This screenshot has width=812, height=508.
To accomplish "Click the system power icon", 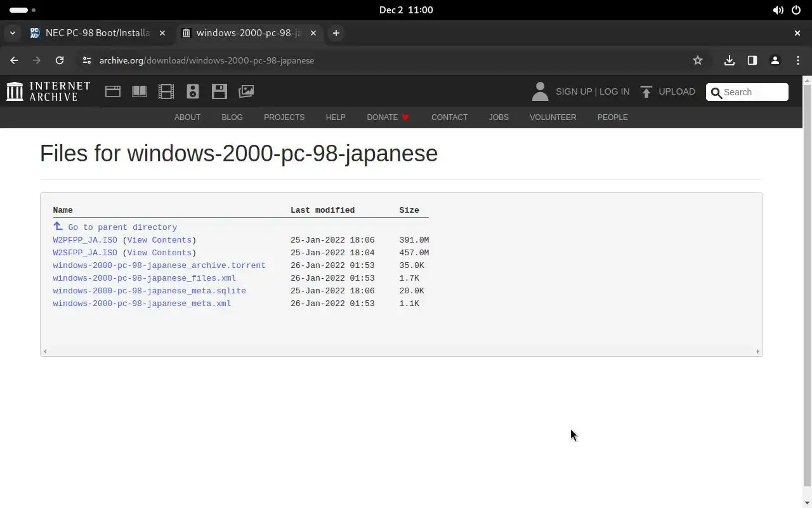I will point(796,10).
